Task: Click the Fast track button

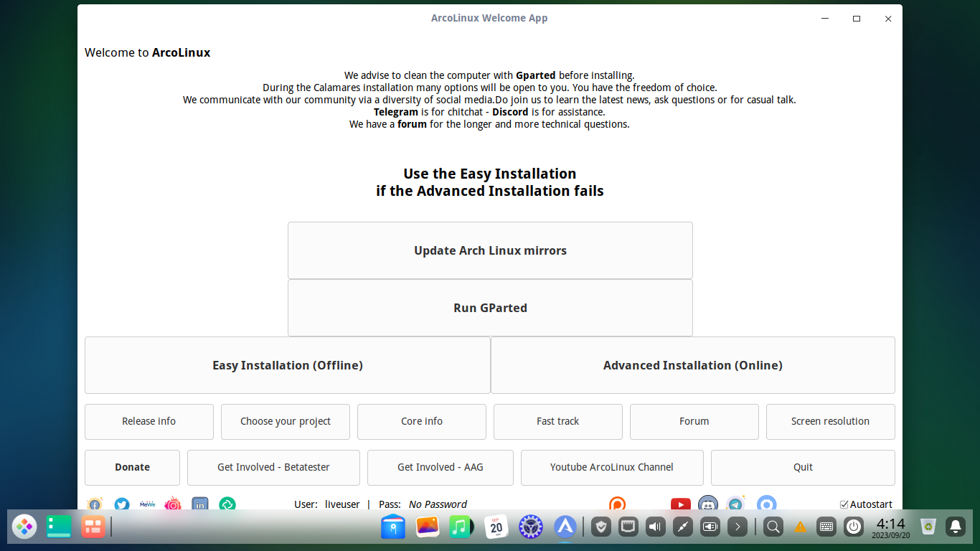Action: (558, 422)
